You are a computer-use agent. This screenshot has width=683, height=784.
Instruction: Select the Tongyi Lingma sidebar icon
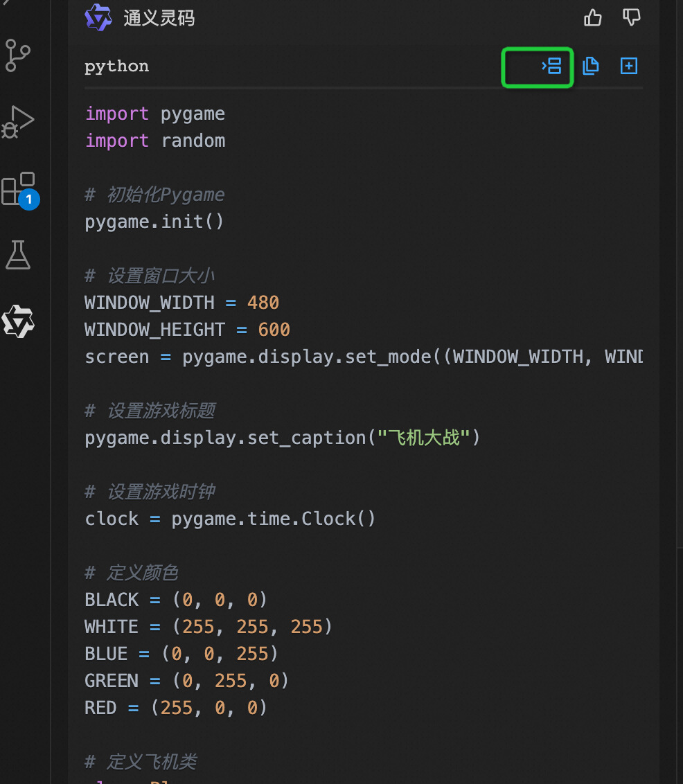[x=18, y=321]
